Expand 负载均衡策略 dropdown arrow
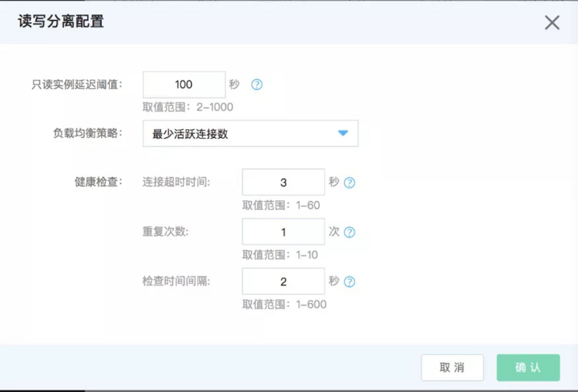The height and width of the screenshot is (392, 578). click(343, 133)
